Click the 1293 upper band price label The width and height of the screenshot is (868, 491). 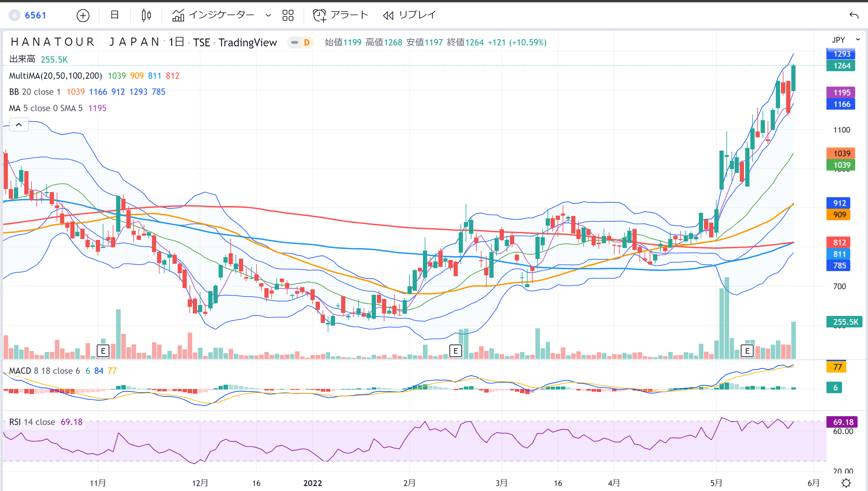point(841,54)
